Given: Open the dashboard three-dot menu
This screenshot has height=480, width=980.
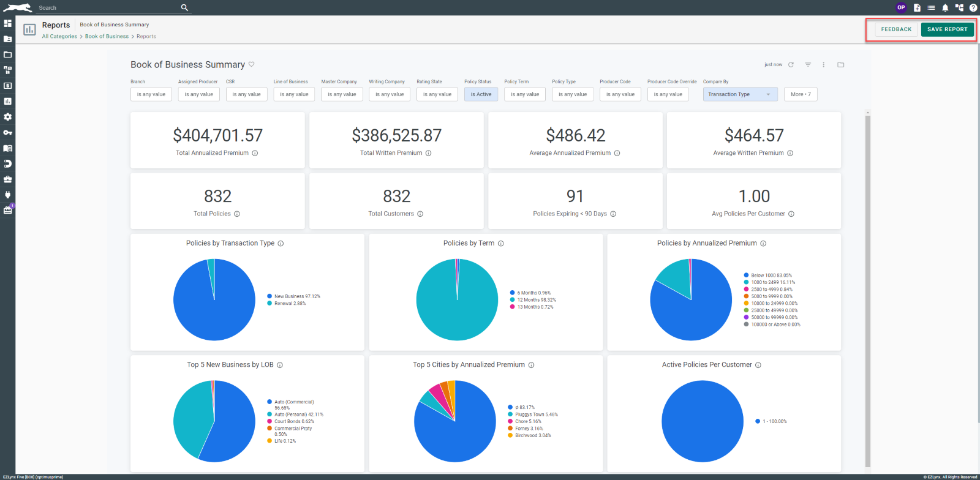Looking at the screenshot, I should coord(824,64).
